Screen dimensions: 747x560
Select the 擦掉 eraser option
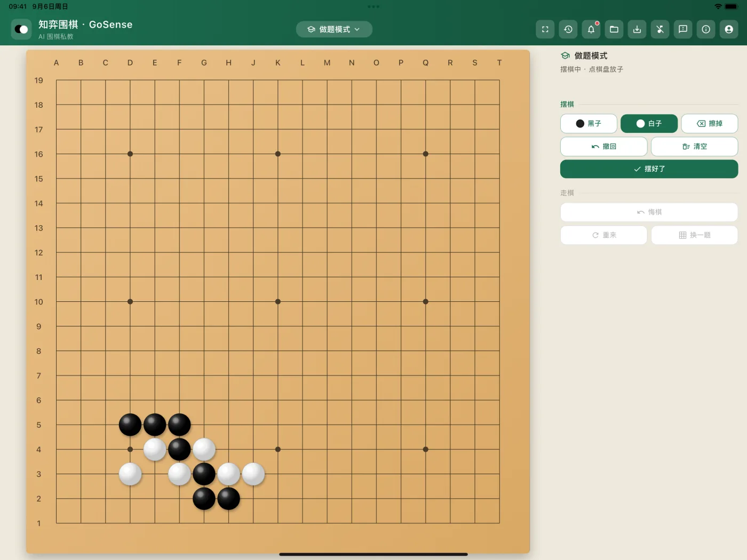pos(710,124)
